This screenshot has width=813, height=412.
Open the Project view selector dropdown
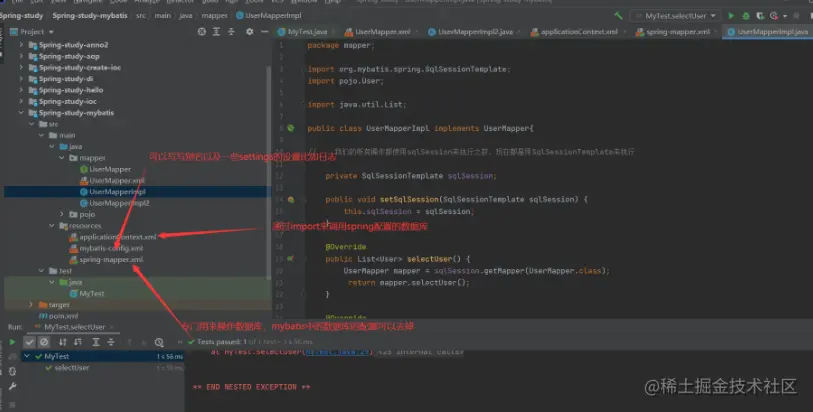point(32,32)
